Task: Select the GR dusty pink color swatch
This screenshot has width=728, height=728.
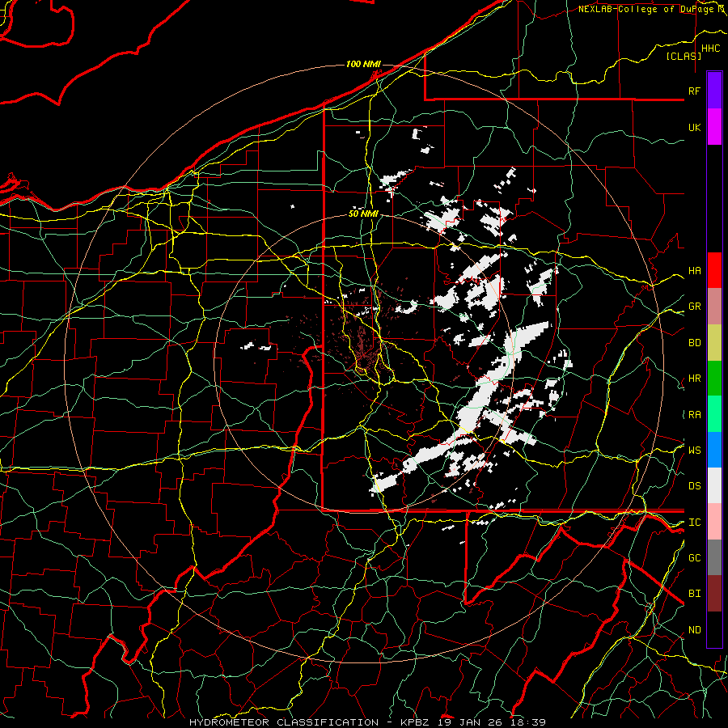Action: coord(714,307)
